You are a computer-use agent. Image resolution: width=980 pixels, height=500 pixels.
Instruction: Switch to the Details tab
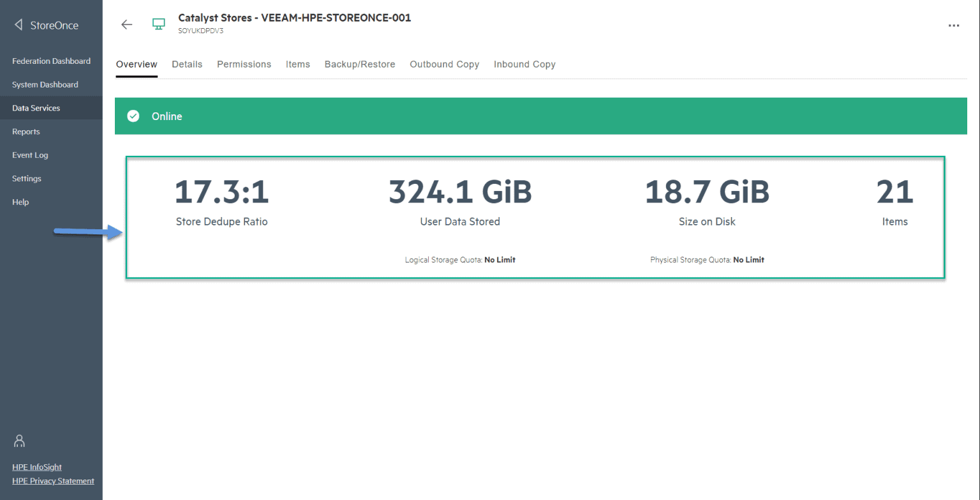point(187,64)
